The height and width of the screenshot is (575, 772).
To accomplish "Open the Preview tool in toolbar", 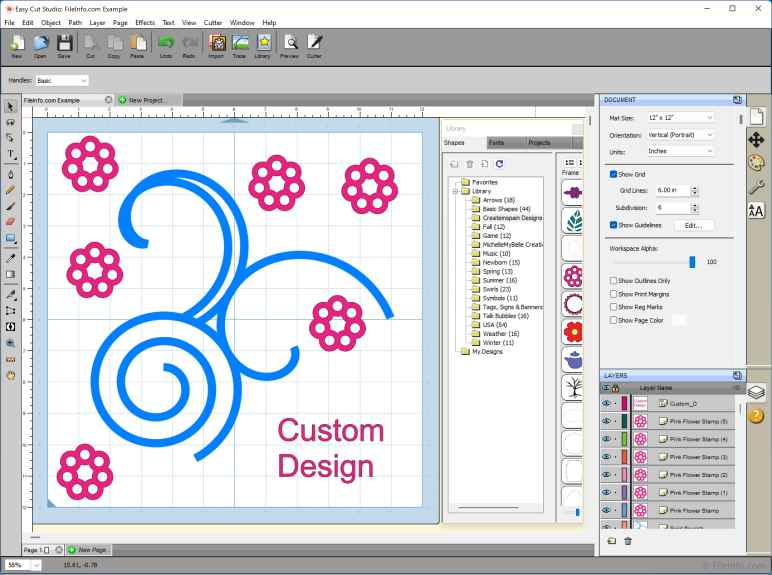I will point(290,45).
